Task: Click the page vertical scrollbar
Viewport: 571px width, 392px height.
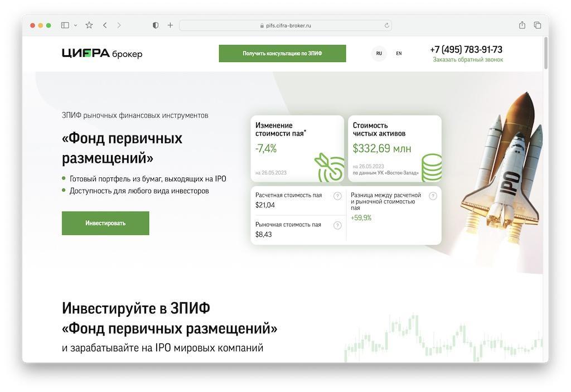Action: coord(545,53)
